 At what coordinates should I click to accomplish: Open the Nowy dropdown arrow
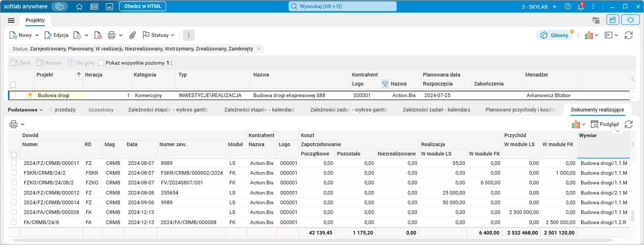[37, 35]
